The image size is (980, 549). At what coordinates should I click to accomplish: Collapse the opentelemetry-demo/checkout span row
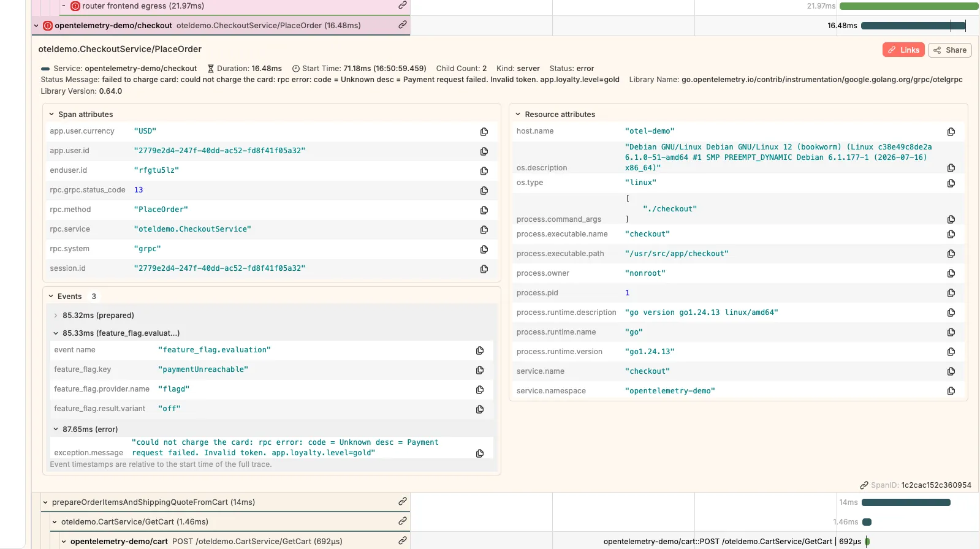coord(36,26)
